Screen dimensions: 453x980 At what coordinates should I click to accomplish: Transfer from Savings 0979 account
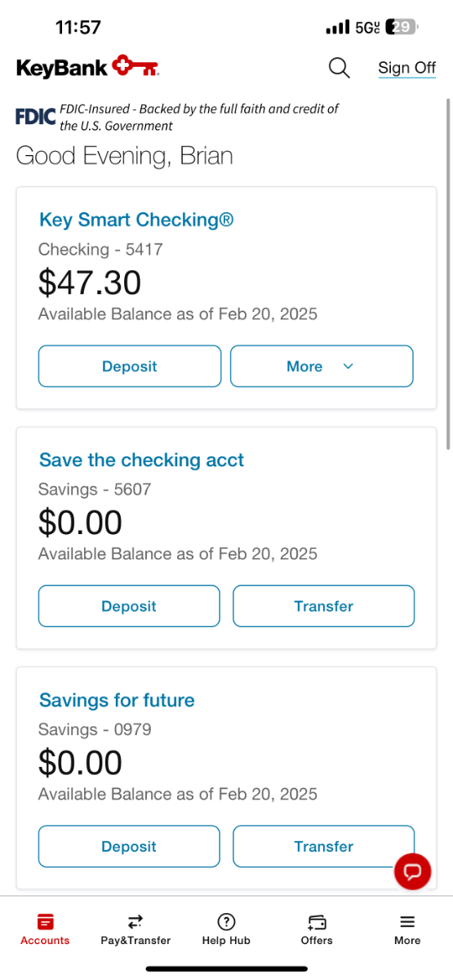coord(324,846)
